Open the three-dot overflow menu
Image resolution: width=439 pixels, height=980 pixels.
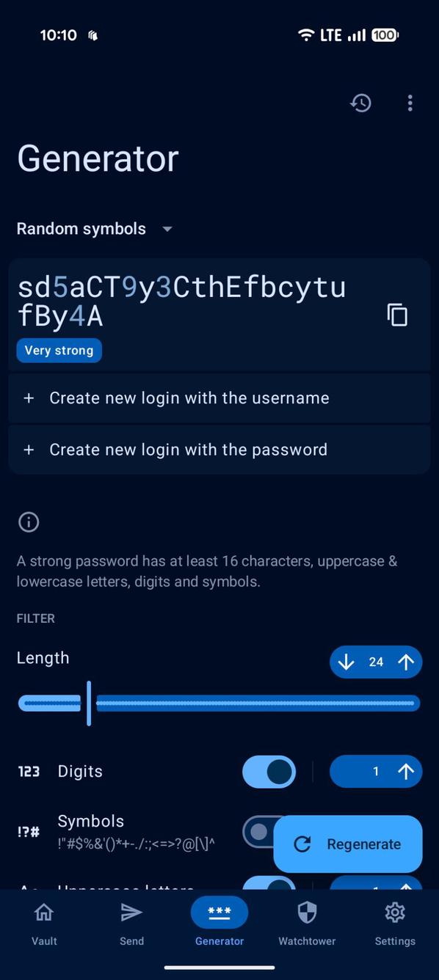pyautogui.click(x=410, y=103)
